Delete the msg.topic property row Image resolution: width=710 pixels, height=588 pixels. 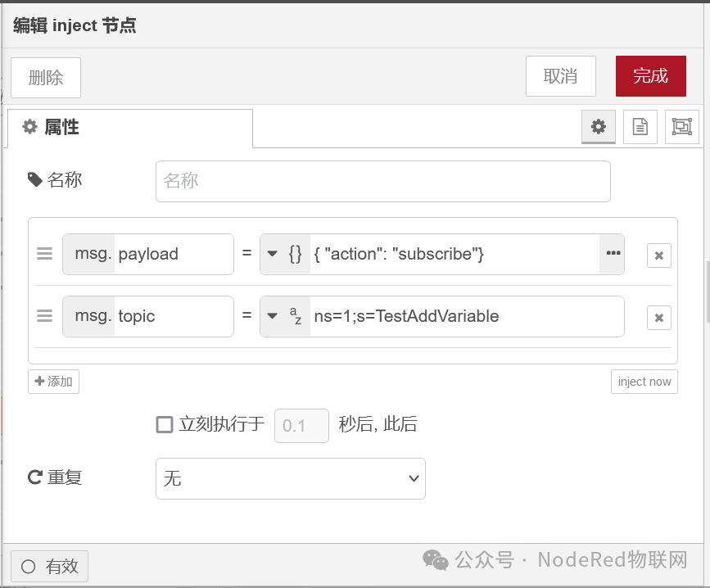659,317
